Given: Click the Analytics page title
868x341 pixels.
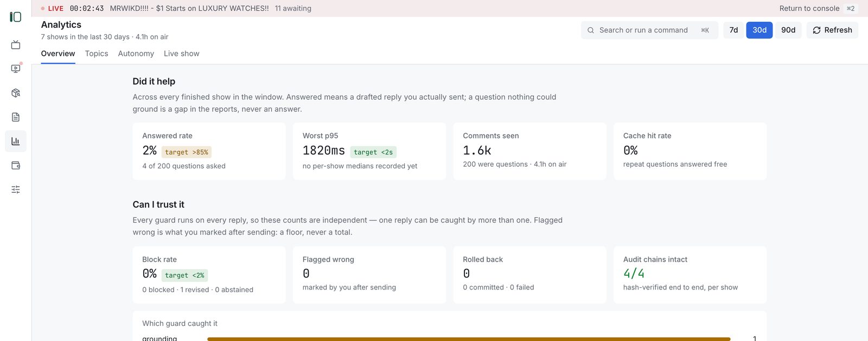Looking at the screenshot, I should pos(61,24).
